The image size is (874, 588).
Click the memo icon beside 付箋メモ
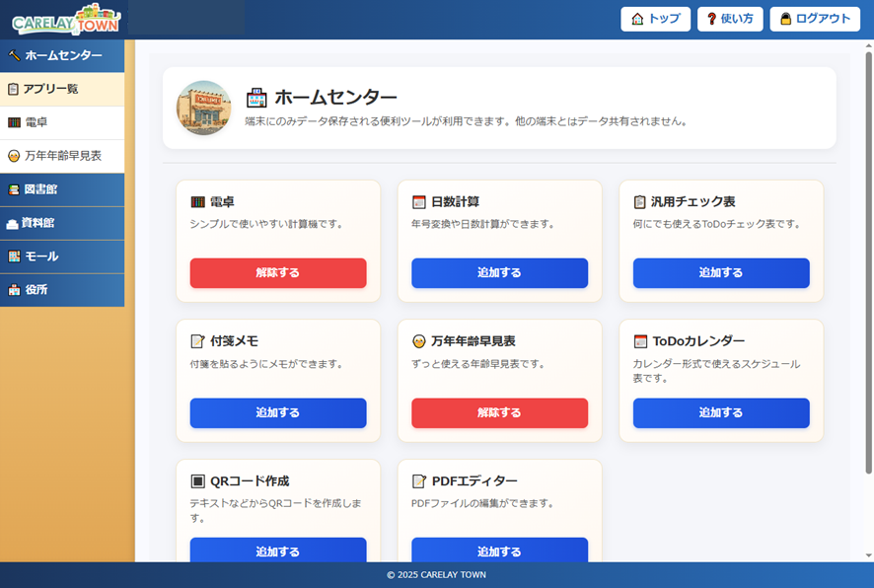point(197,341)
